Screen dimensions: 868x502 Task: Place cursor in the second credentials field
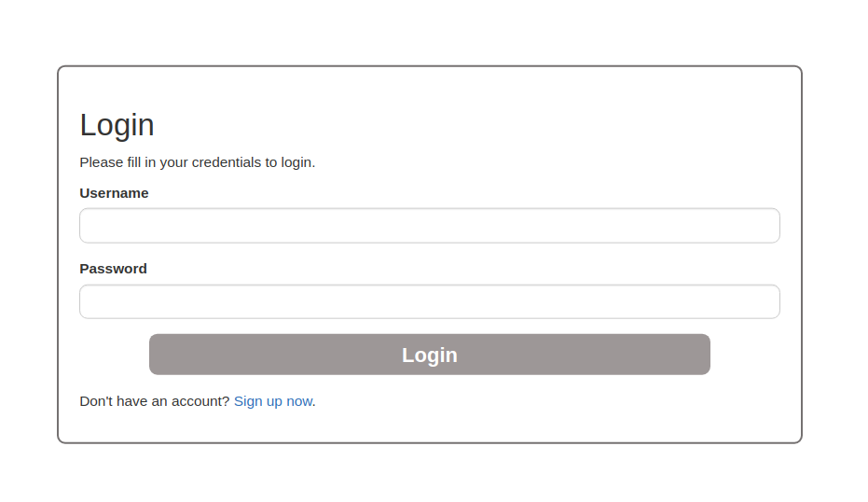pyautogui.click(x=430, y=301)
